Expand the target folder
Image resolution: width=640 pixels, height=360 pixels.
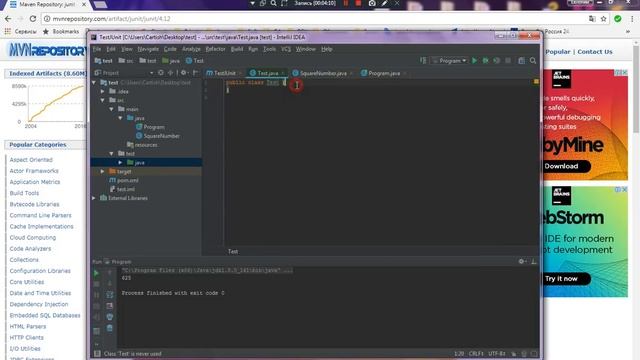(103, 171)
